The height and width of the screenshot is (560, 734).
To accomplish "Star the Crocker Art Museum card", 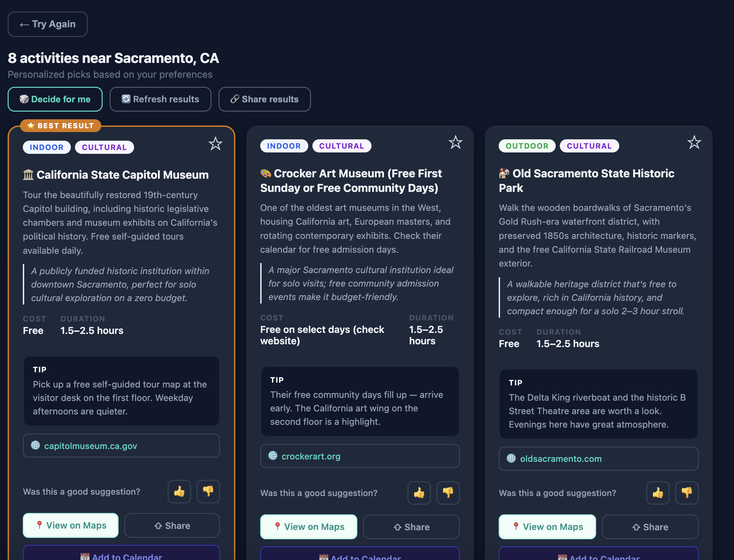I will tap(455, 142).
